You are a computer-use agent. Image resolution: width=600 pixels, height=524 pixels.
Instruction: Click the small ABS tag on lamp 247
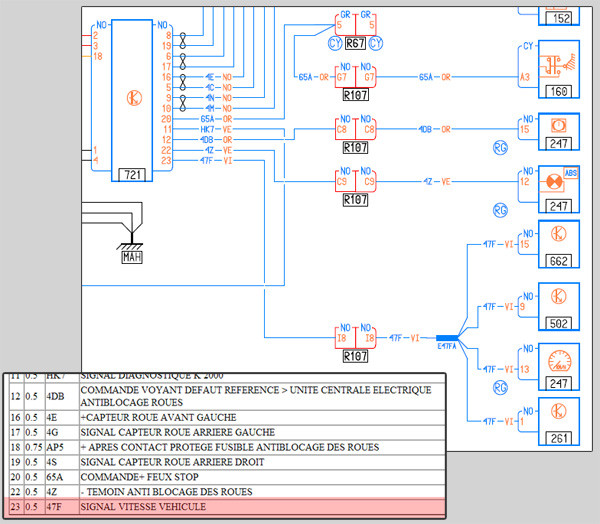571,173
